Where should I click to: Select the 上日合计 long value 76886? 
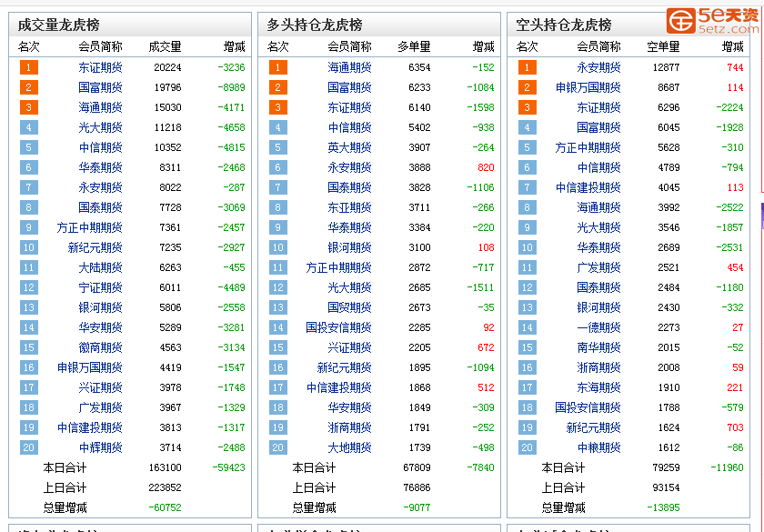click(417, 487)
